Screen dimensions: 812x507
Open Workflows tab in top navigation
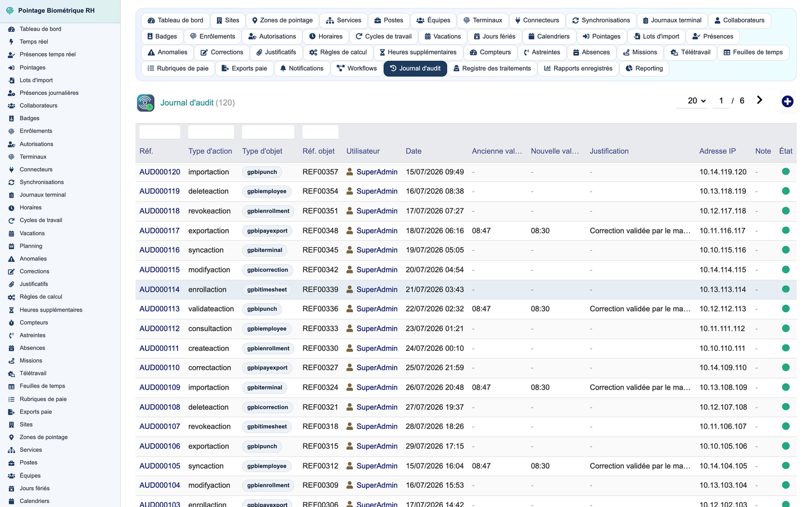pyautogui.click(x=356, y=68)
